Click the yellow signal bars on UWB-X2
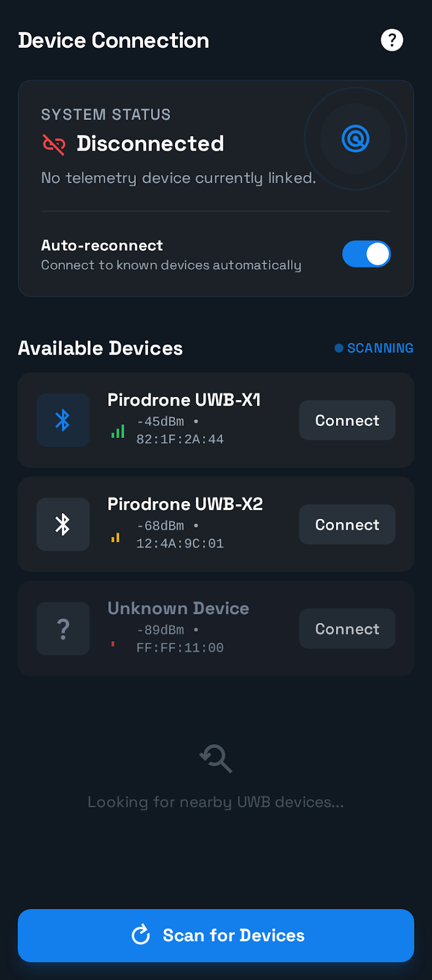The image size is (432, 980). point(116,536)
